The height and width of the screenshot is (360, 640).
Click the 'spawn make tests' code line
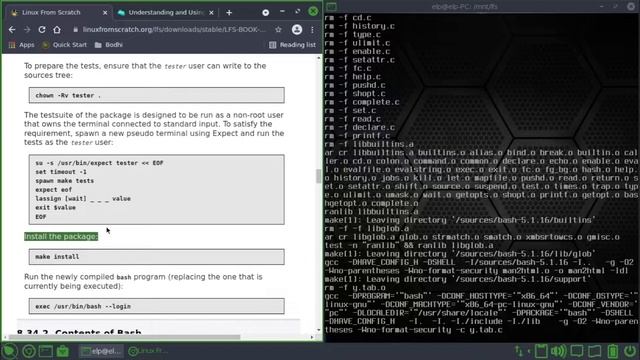64,180
